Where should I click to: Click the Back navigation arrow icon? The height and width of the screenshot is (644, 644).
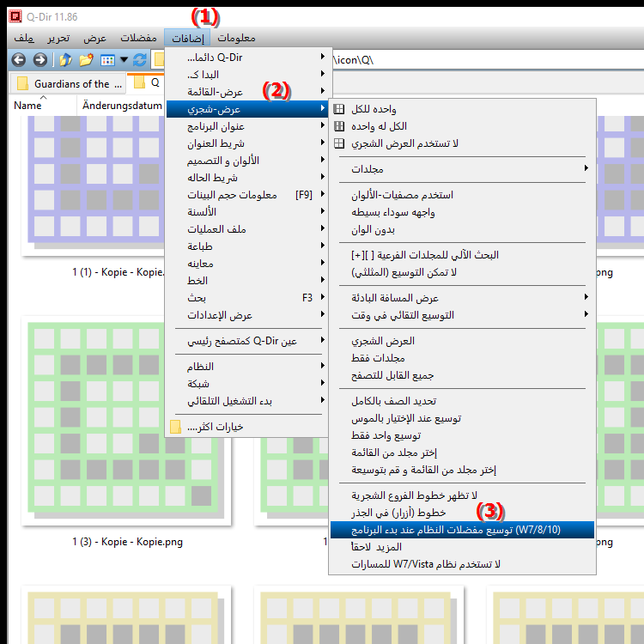(x=19, y=60)
